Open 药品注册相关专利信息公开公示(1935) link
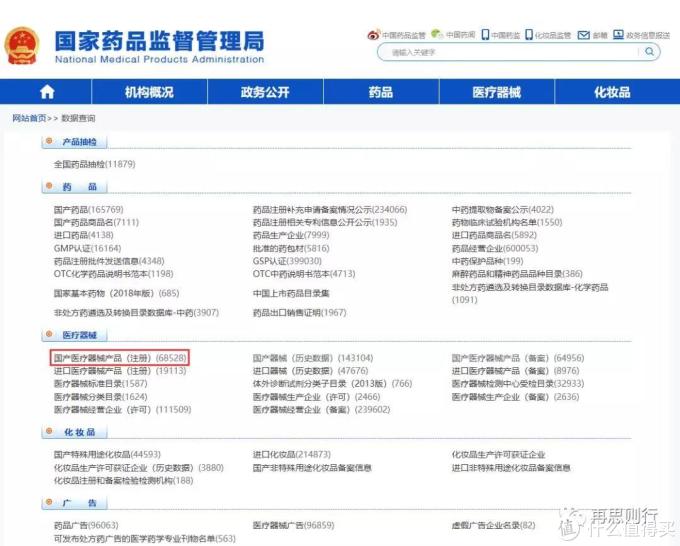This screenshot has height=546, width=680. tap(325, 222)
